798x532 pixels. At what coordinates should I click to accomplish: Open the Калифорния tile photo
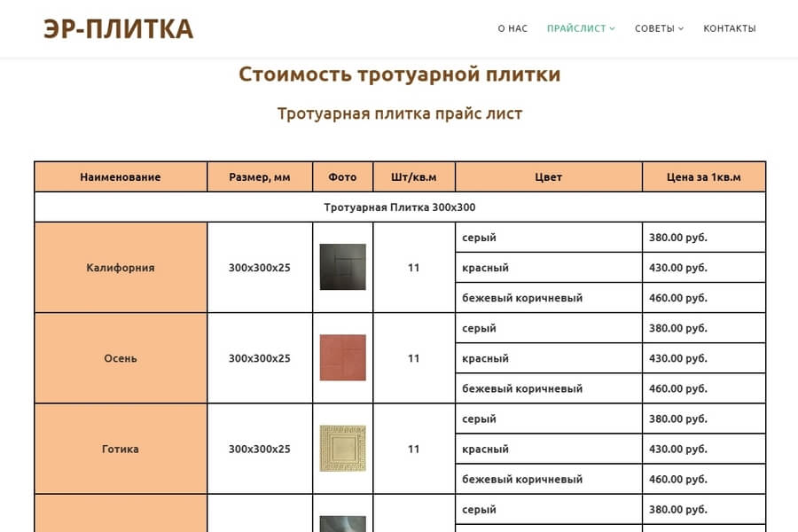click(342, 267)
